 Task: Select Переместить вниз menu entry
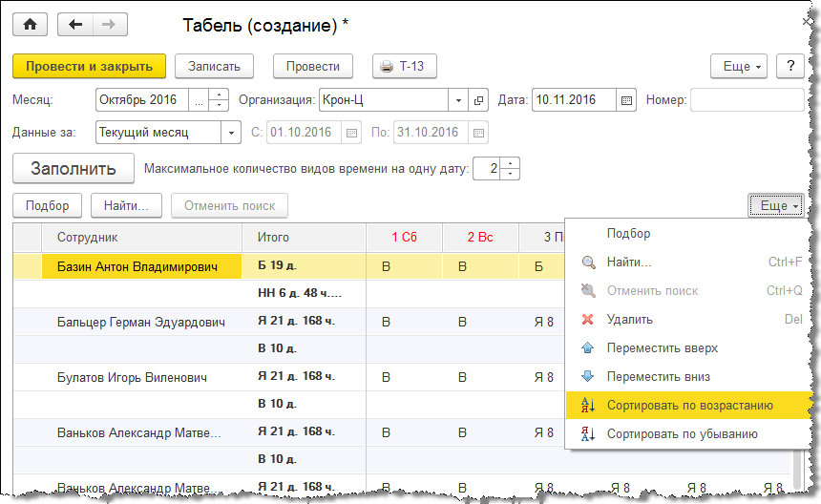click(658, 377)
